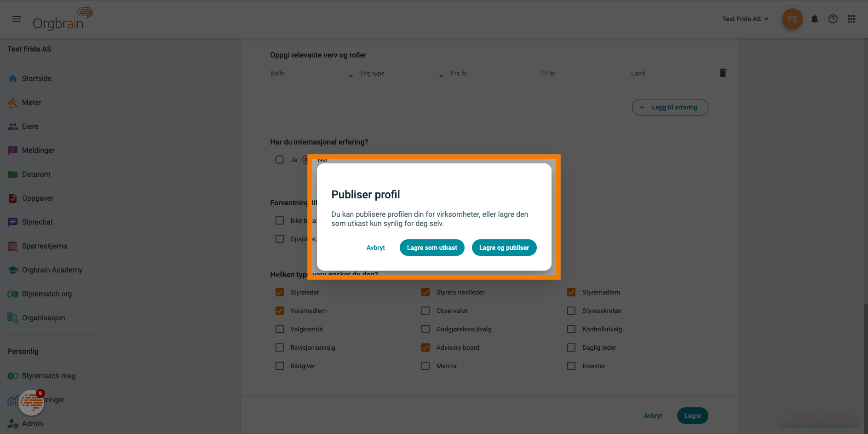Delete experience row with trash icon
The height and width of the screenshot is (434, 868).
(723, 73)
